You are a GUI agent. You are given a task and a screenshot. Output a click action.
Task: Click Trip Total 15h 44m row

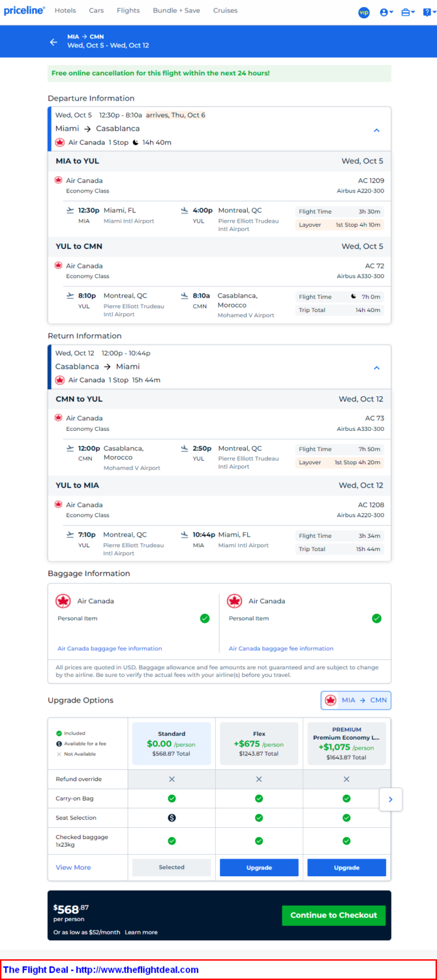340,549
